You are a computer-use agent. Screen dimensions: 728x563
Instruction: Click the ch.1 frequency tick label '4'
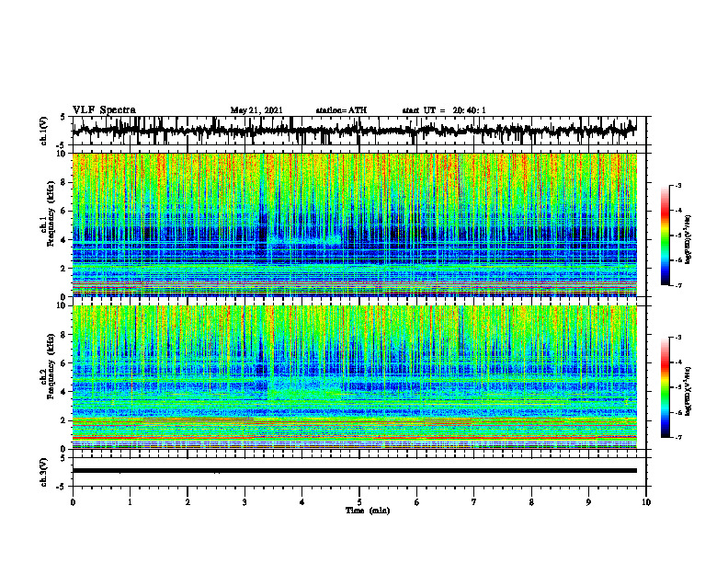[63, 240]
